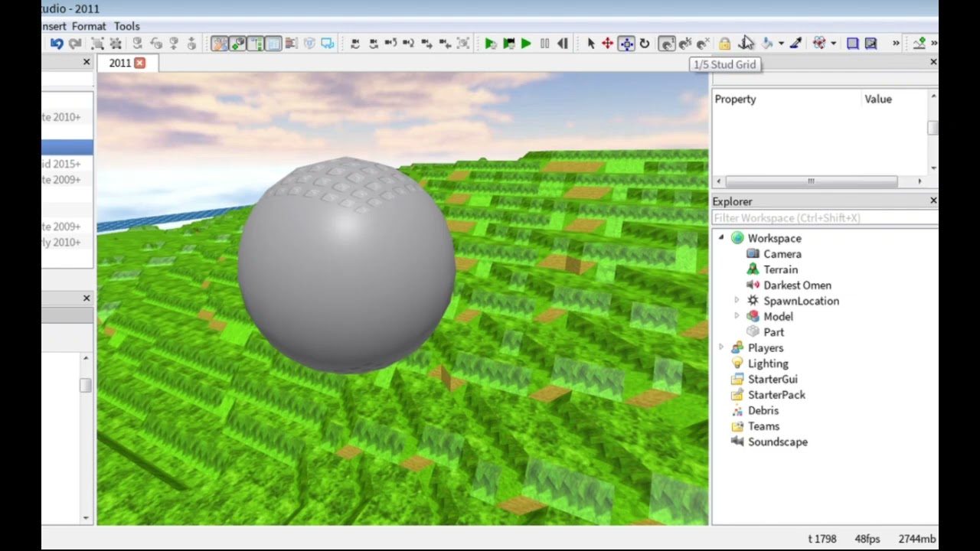Screen dimensions: 980x551
Task: Click the terrain tool with green marker
Action: (920, 44)
